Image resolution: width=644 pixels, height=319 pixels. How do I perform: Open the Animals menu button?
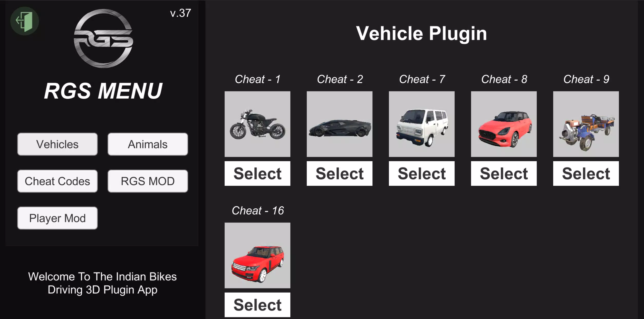(147, 144)
